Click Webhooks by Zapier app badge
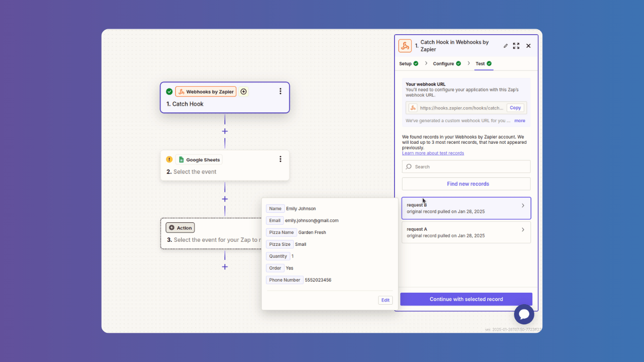The image size is (644, 362). [206, 92]
